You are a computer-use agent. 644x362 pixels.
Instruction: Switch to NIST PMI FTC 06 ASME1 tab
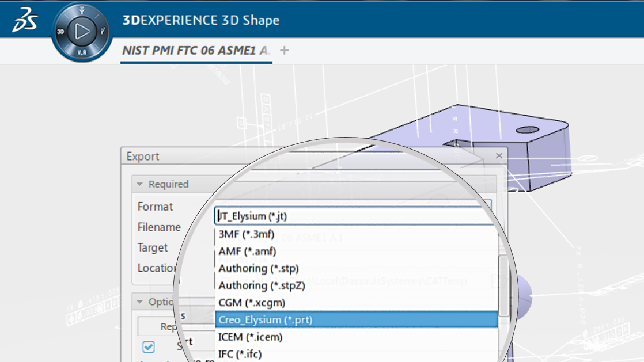[196, 51]
